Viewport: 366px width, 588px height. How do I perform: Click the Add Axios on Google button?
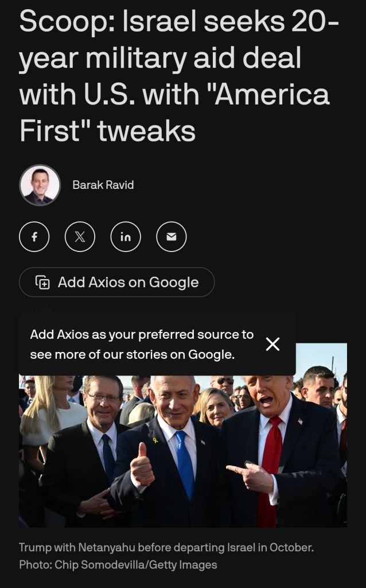click(116, 282)
